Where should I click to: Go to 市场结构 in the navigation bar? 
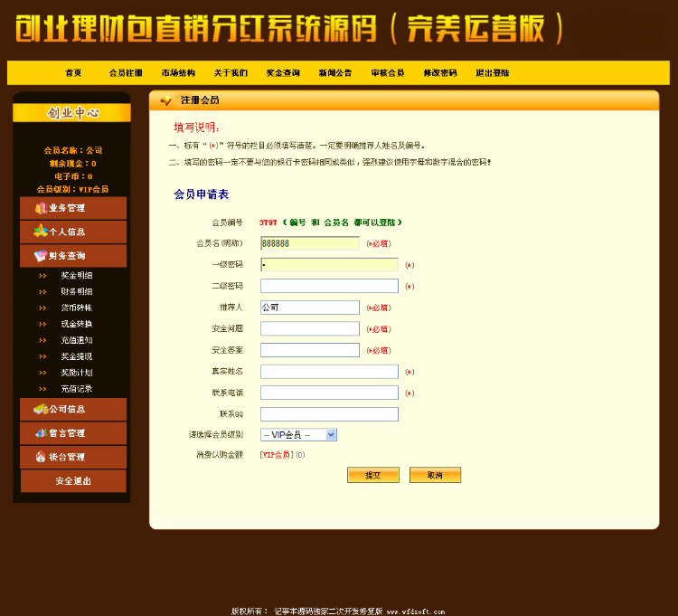[178, 72]
